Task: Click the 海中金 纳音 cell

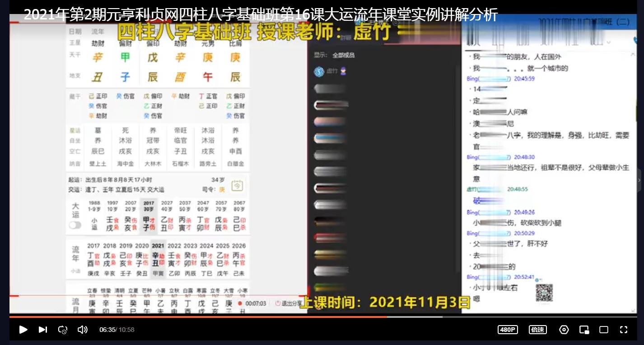Action: [x=125, y=163]
